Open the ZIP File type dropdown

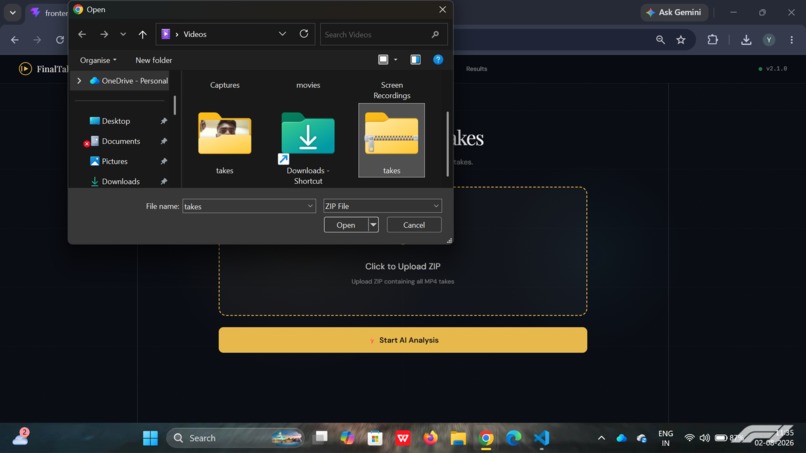pyautogui.click(x=382, y=206)
